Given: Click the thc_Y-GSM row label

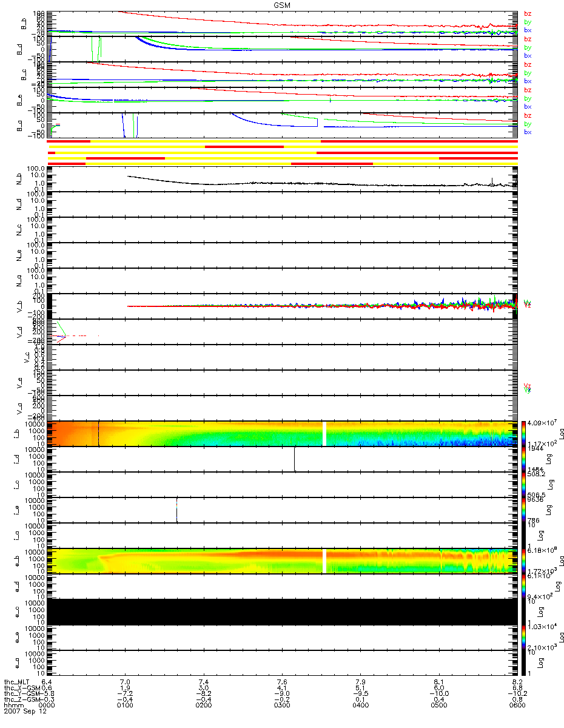Looking at the screenshot, I should (22, 693).
